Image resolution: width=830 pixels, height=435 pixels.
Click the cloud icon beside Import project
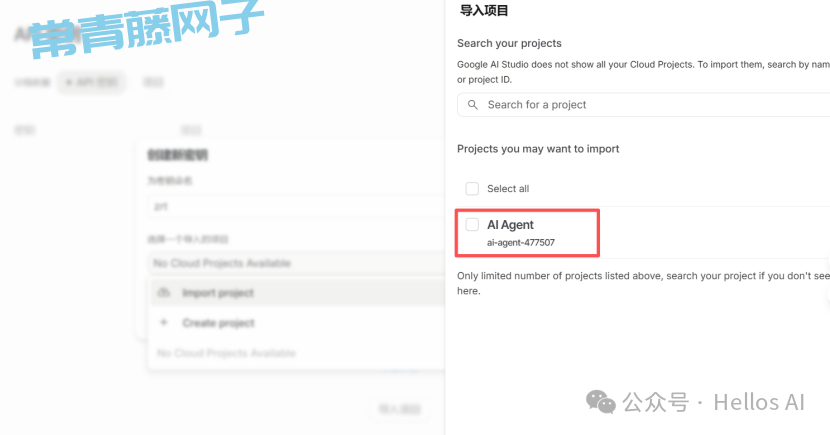pos(165,293)
